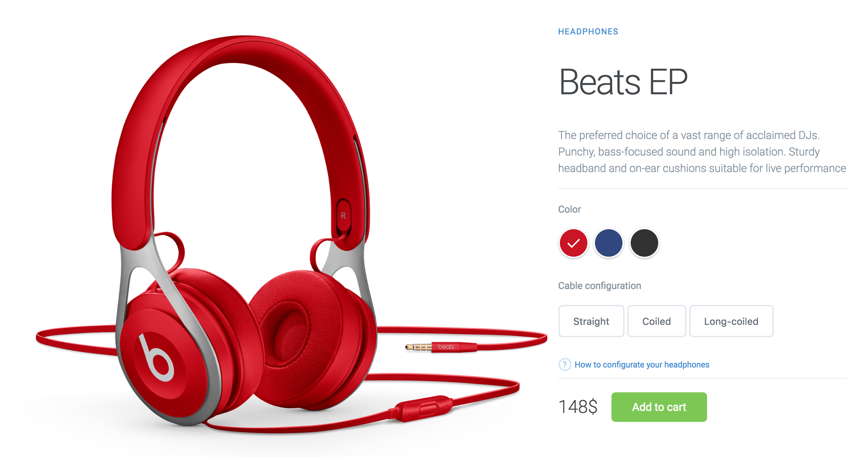Image resolution: width=868 pixels, height=457 pixels.
Task: Open the HEADPHONES category link
Action: [588, 32]
